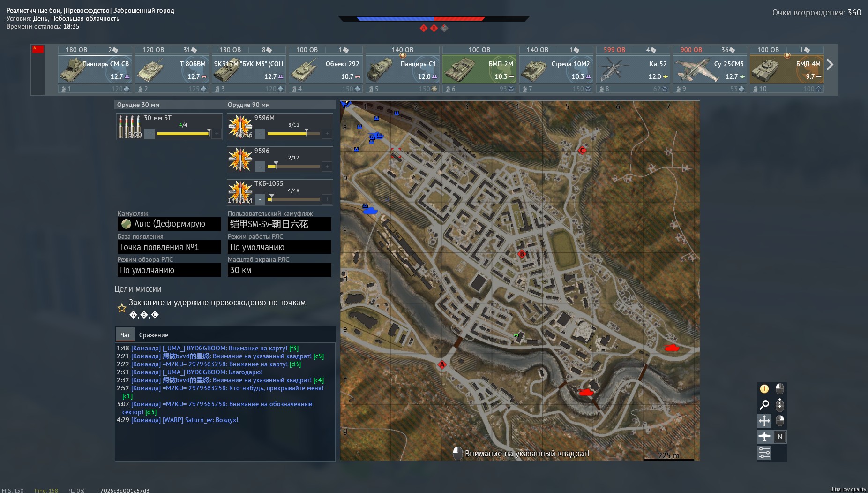Viewport: 868px width, 493px height.
Task: Activate the map pan arrows tool
Action: pyautogui.click(x=764, y=420)
